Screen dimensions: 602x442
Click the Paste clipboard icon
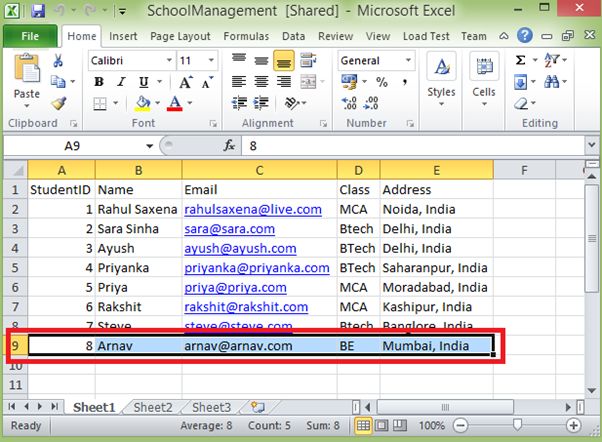(x=26, y=68)
